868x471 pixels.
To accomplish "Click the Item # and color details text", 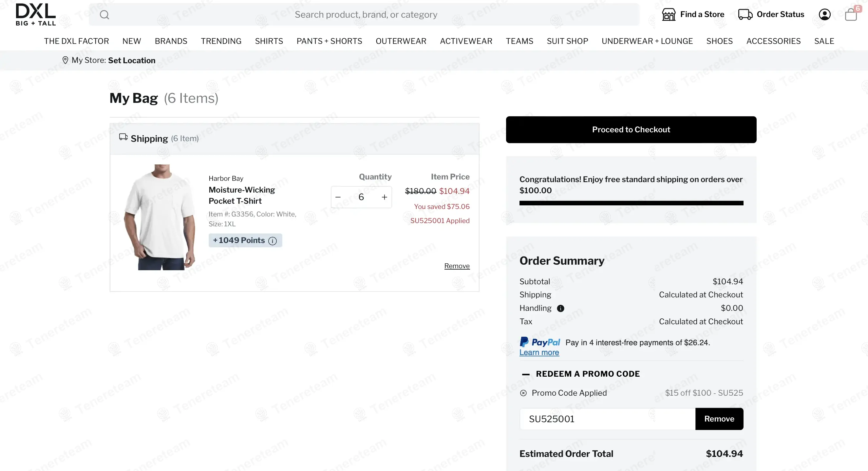I will point(253,219).
